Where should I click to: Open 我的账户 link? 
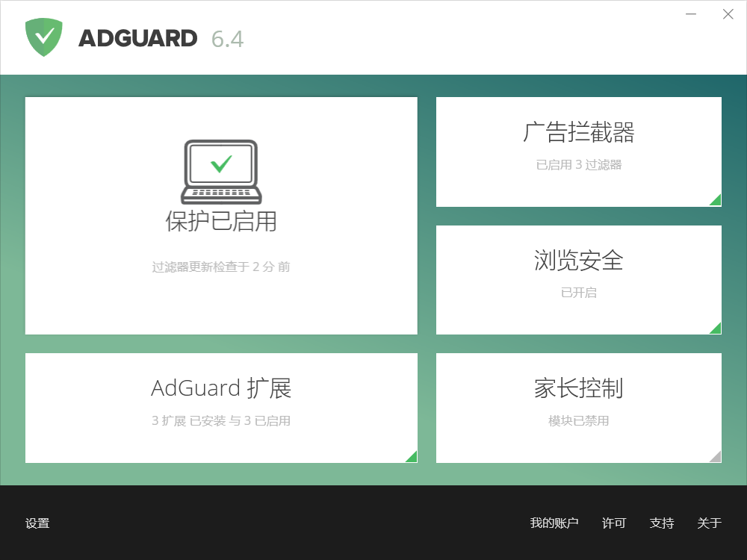pyautogui.click(x=554, y=523)
